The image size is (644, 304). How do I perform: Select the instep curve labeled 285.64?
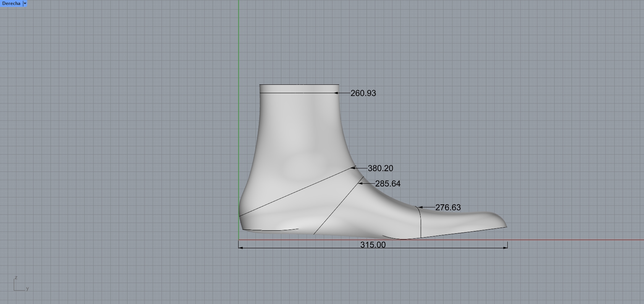[336, 209]
